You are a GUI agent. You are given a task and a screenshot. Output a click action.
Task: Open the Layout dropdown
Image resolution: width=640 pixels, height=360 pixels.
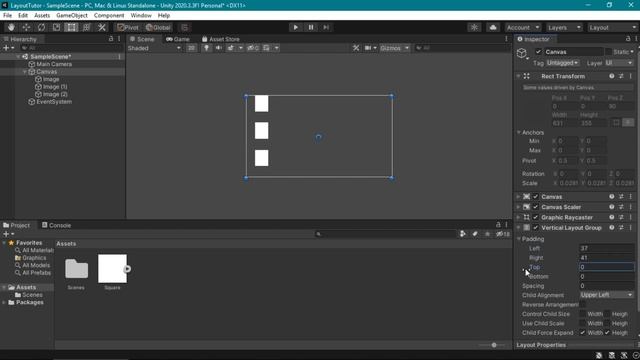click(612, 27)
